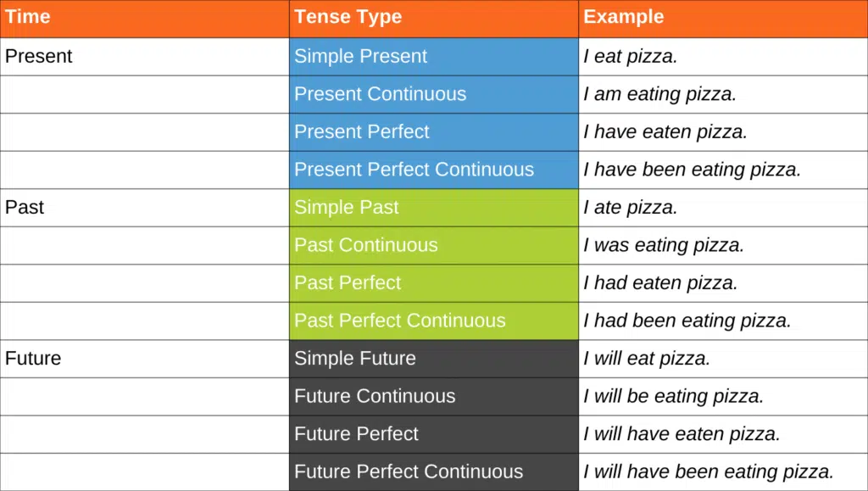Click the Example column header

coord(624,18)
